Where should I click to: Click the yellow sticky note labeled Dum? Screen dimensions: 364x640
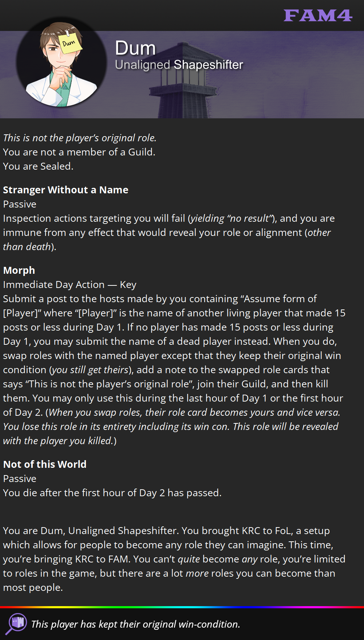(70, 43)
